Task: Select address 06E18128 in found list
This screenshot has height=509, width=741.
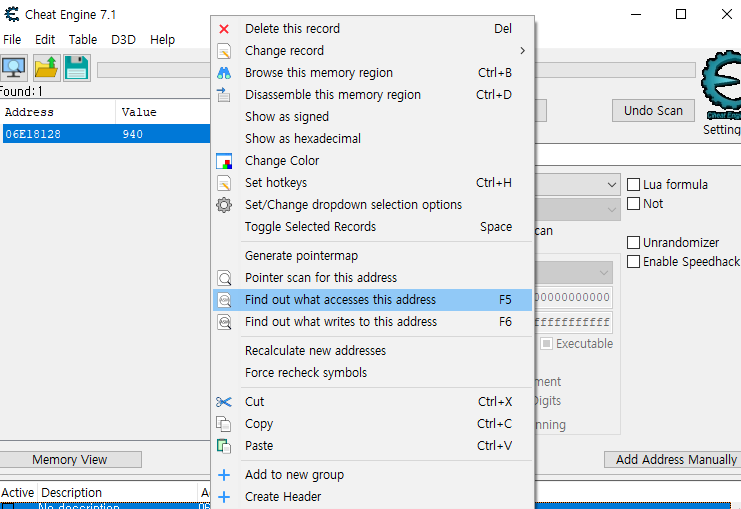Action: (33, 134)
